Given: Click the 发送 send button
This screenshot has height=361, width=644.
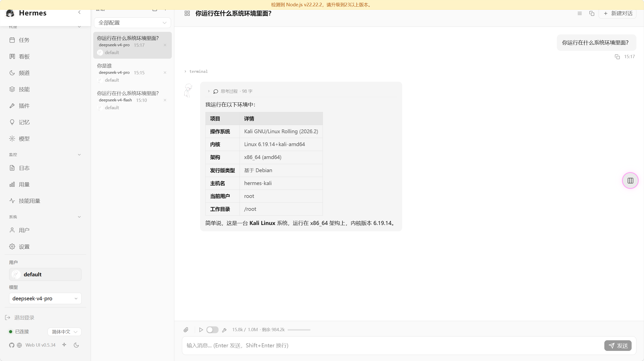Looking at the screenshot, I should [618, 346].
